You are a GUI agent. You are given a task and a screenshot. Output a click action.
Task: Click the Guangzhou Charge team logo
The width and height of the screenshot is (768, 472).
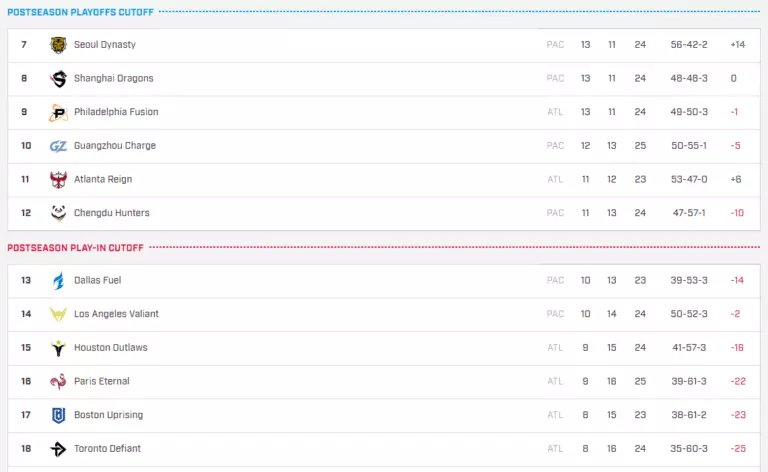pos(58,146)
